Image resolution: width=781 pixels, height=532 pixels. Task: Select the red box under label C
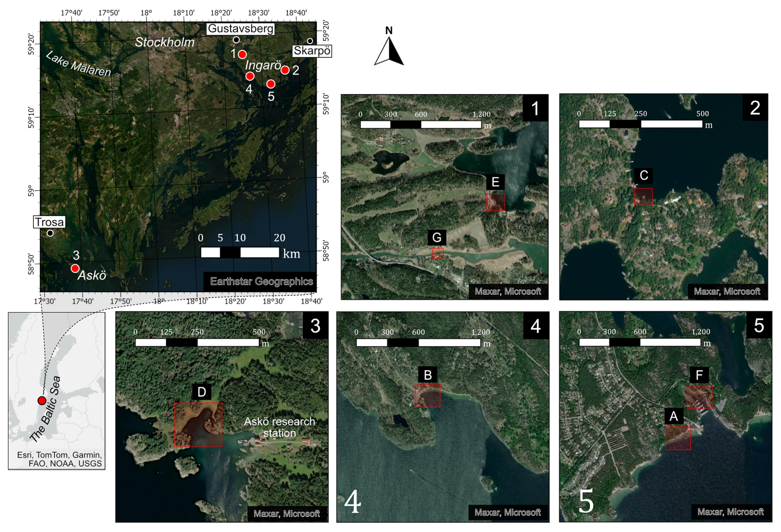coord(643,197)
